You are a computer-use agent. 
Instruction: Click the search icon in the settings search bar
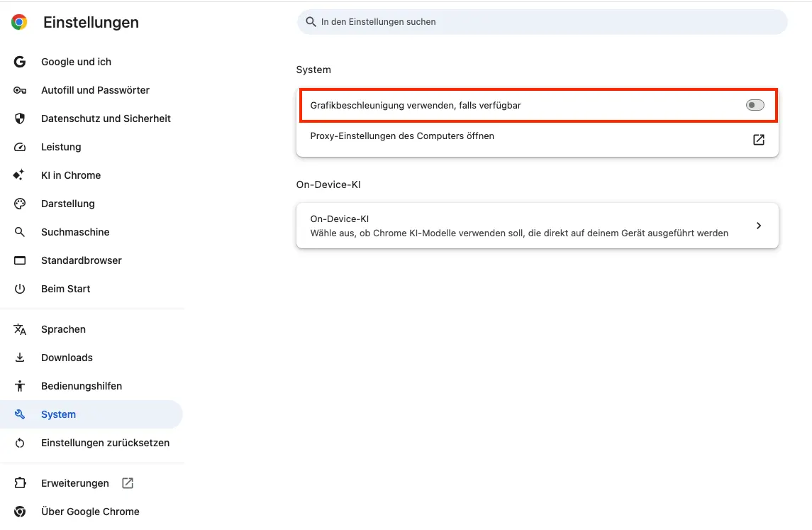(x=311, y=22)
